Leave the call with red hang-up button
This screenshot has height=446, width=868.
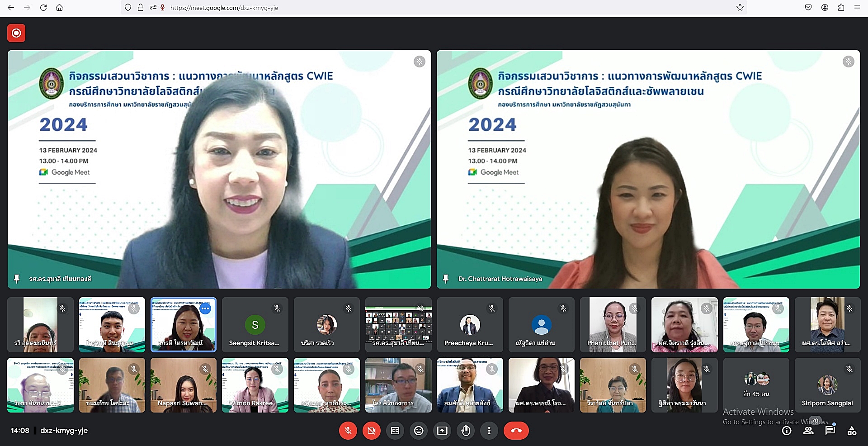[x=516, y=431]
